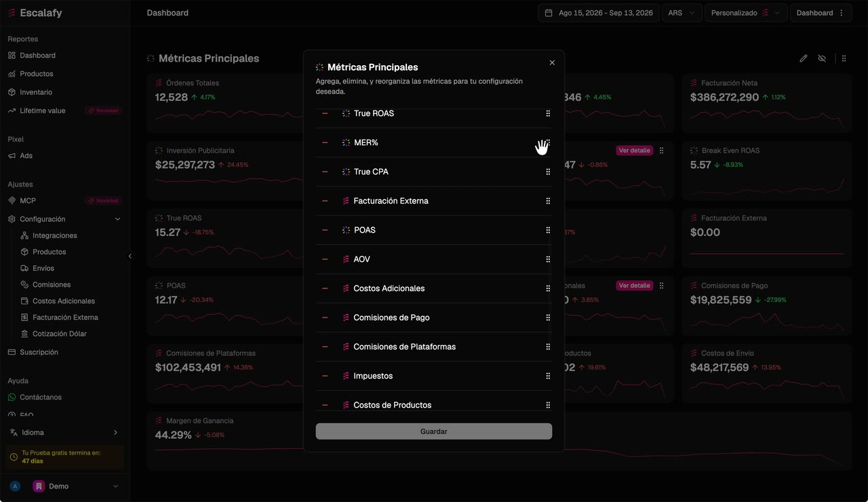
Task: Open the ARS currency dropdown
Action: coord(682,13)
